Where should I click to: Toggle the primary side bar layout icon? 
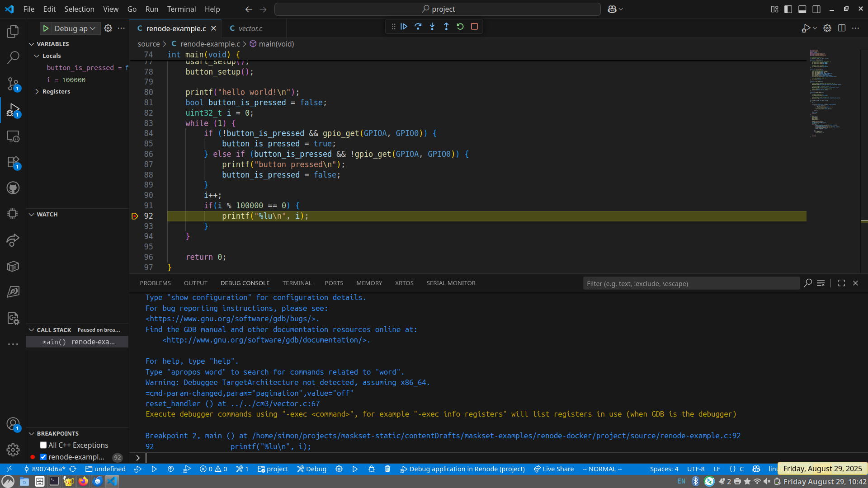point(788,9)
